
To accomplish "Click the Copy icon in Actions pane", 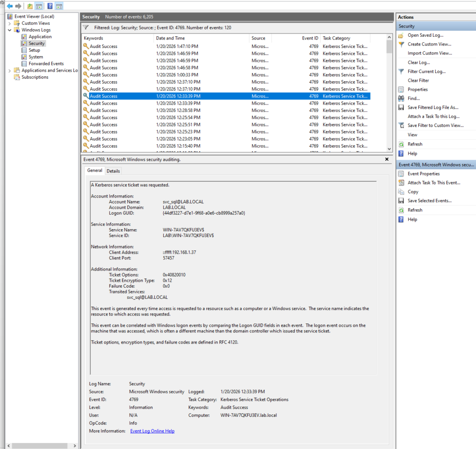I will [401, 192].
